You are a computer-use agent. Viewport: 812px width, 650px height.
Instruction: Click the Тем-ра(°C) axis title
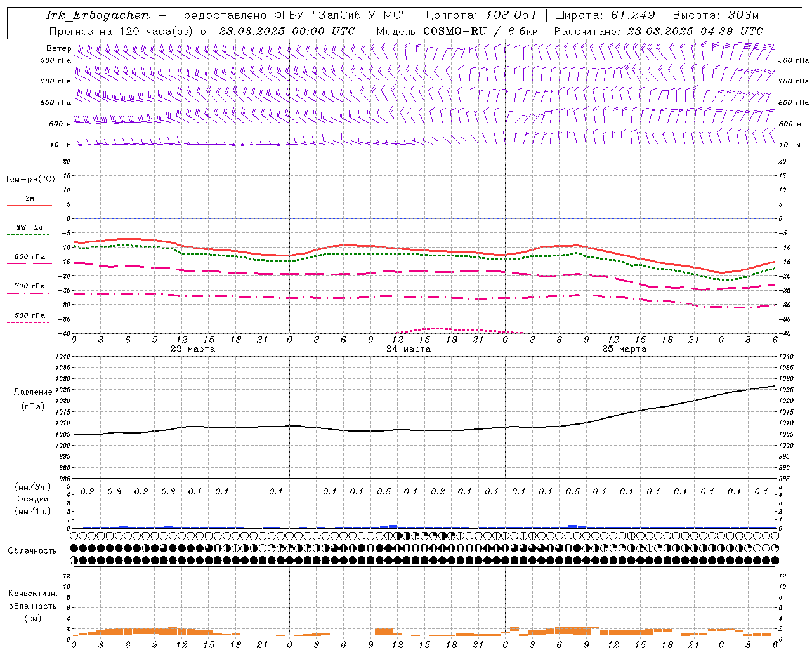30,180
